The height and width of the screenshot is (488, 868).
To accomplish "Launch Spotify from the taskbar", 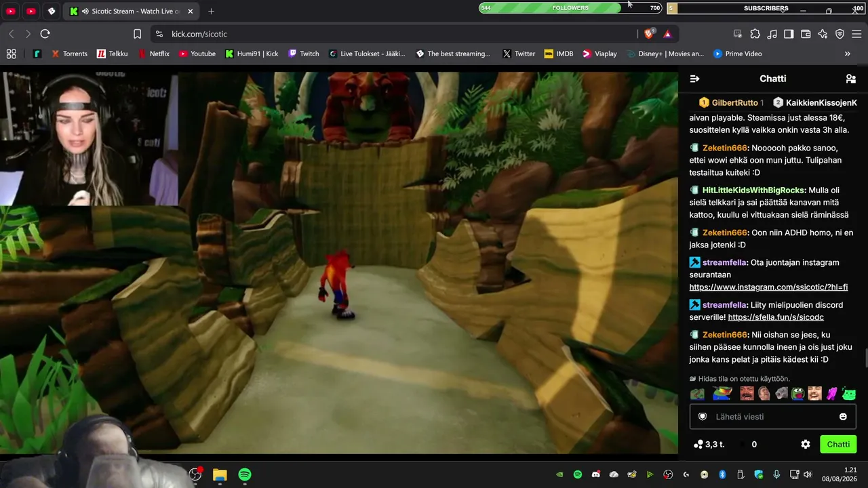I will coord(245,474).
